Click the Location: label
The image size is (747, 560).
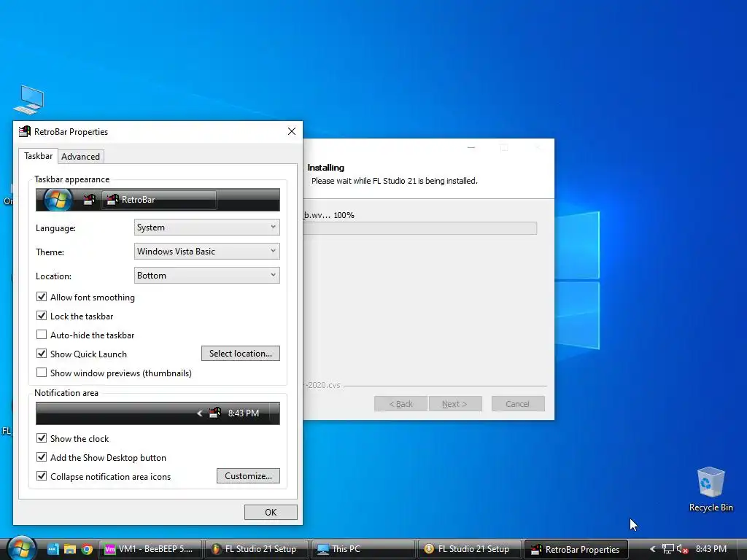(x=53, y=276)
